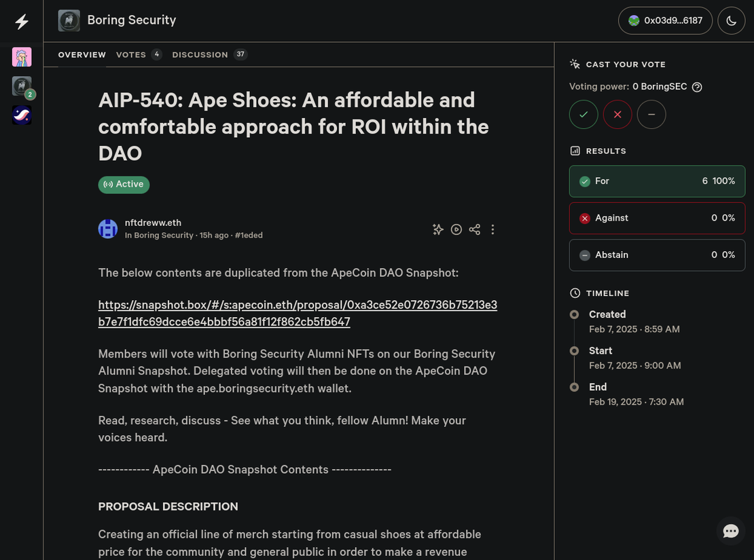The width and height of the screenshot is (754, 560).
Task: Click the AI summary sparkle icon
Action: [x=437, y=229]
